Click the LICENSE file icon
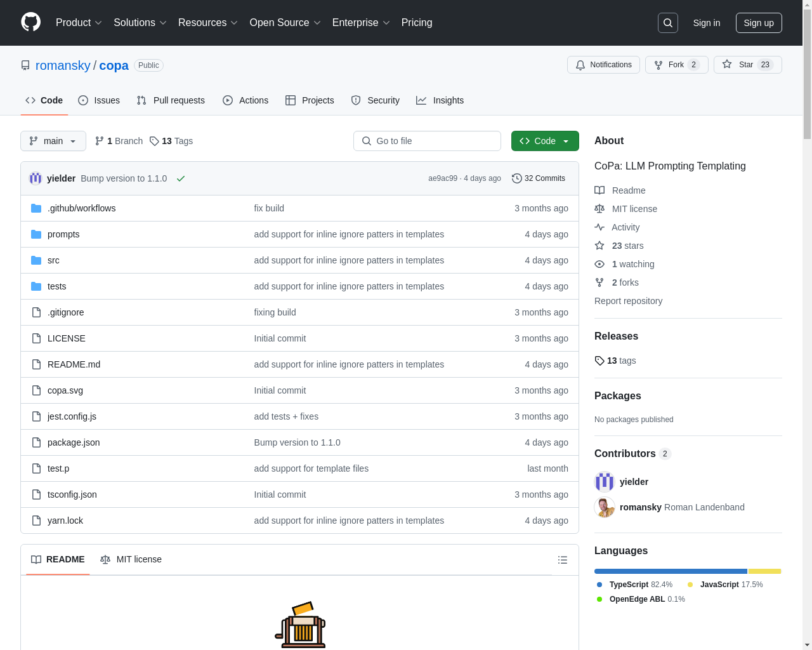The width and height of the screenshot is (812, 650). coord(36,338)
